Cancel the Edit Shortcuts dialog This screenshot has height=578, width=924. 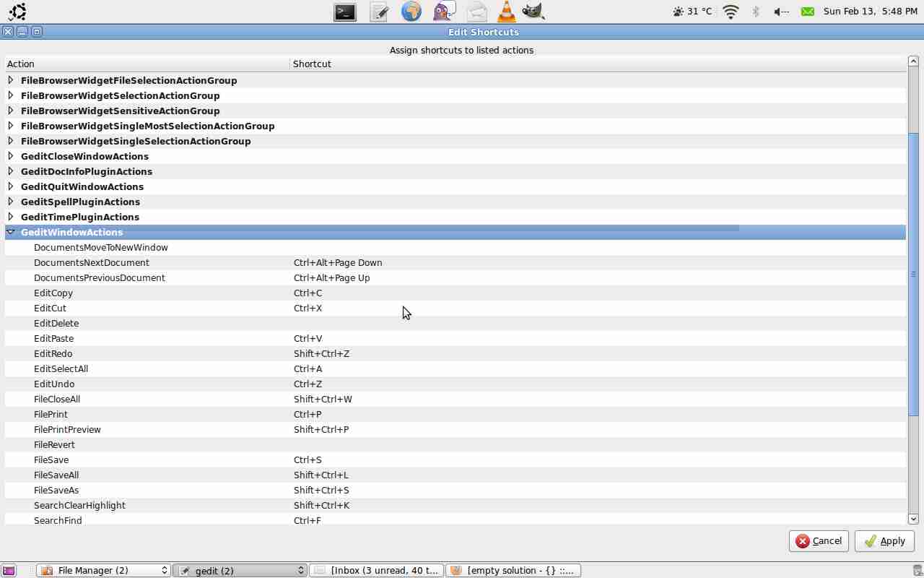819,541
